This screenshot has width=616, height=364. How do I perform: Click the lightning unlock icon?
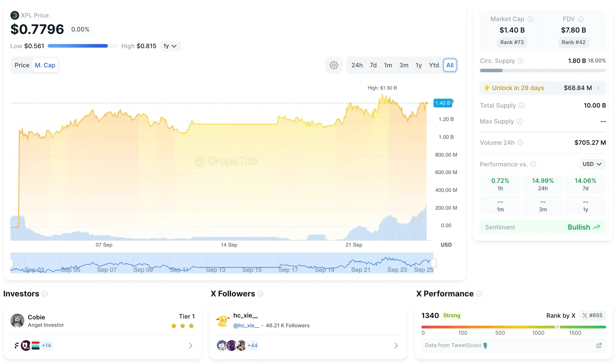pos(487,88)
